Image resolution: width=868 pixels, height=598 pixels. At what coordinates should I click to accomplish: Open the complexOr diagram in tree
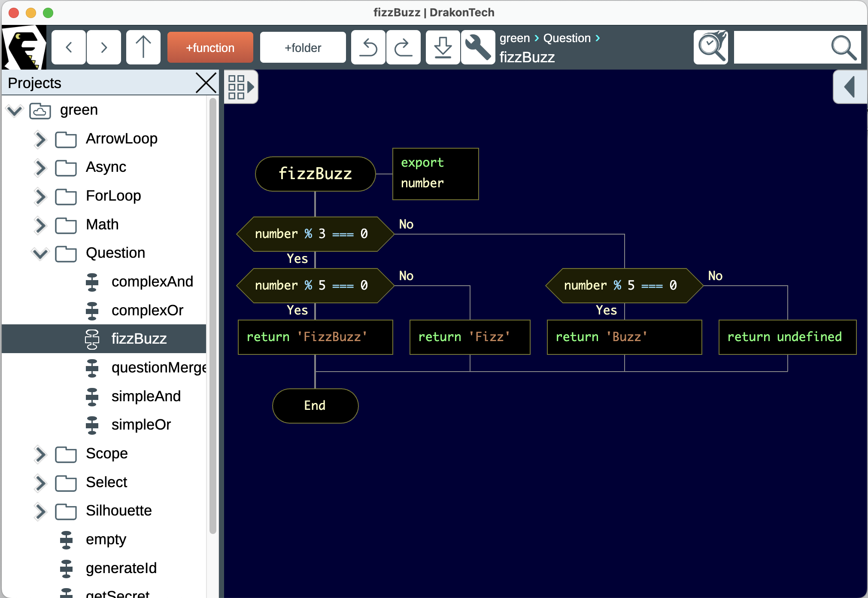tap(147, 310)
